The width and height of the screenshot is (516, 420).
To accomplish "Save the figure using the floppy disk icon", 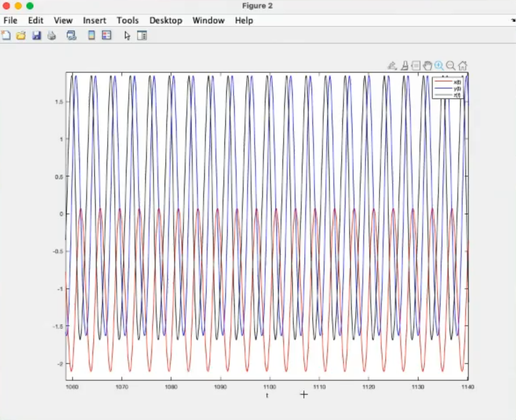I will click(36, 36).
